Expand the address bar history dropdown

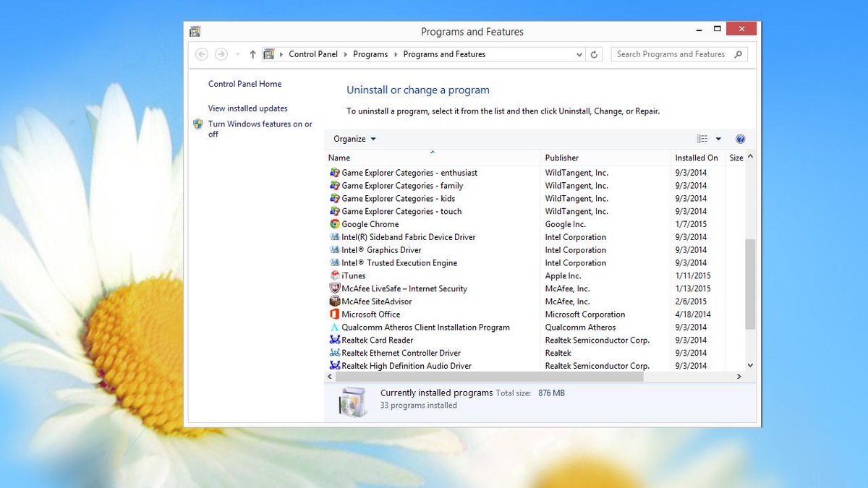pyautogui.click(x=579, y=54)
